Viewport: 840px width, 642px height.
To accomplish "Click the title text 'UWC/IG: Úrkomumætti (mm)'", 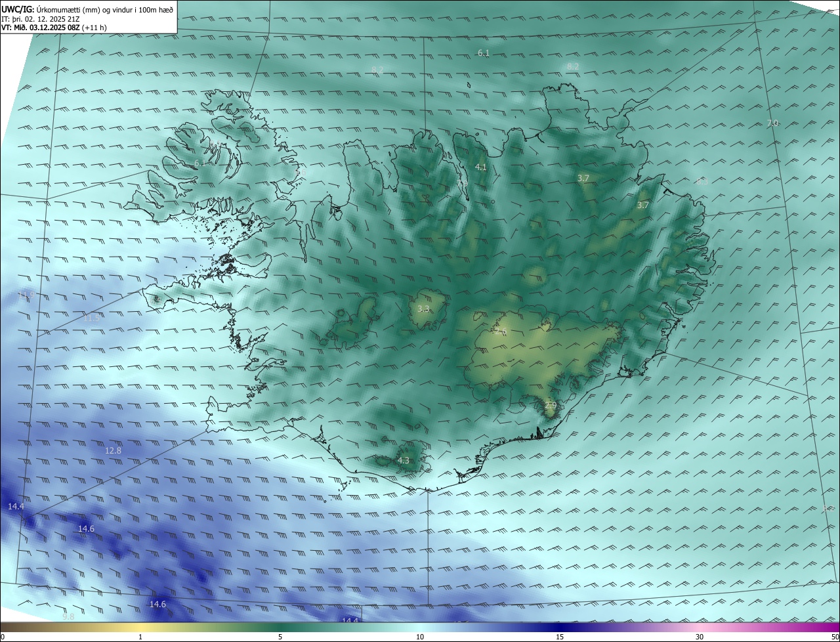I will (x=51, y=9).
